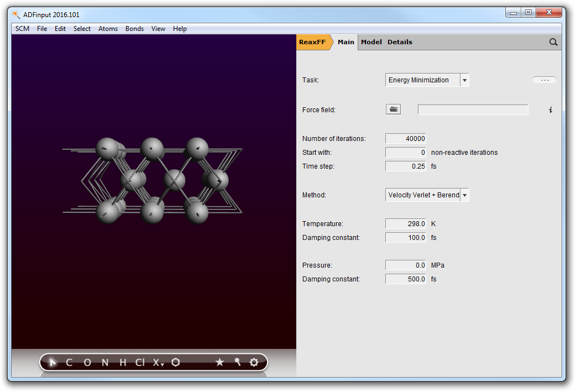Click the Temperature value field
Image resolution: width=576 pixels, height=392 pixels.
(x=406, y=224)
